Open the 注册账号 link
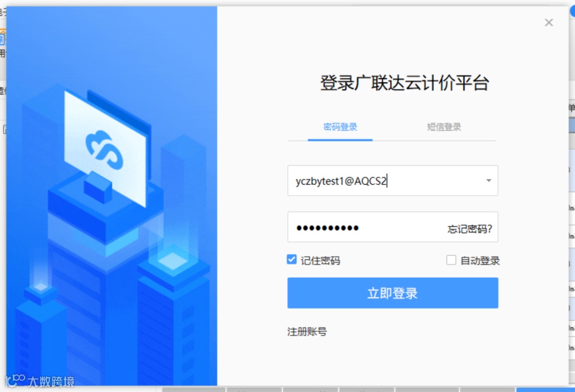Viewport: 575px width, 392px height. tap(307, 331)
